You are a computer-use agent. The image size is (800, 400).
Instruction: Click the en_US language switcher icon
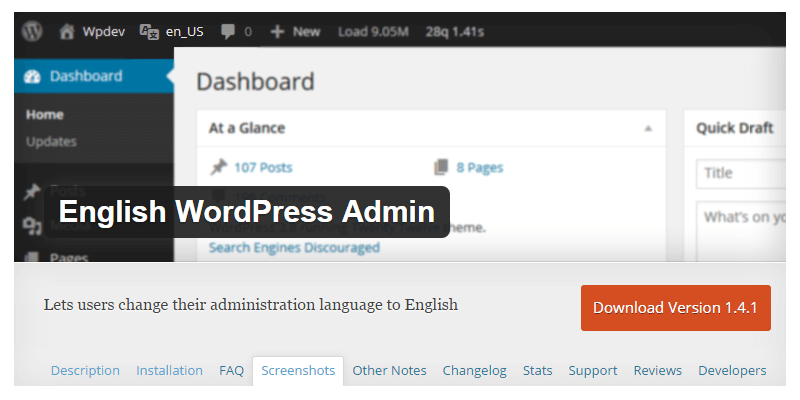[149, 31]
